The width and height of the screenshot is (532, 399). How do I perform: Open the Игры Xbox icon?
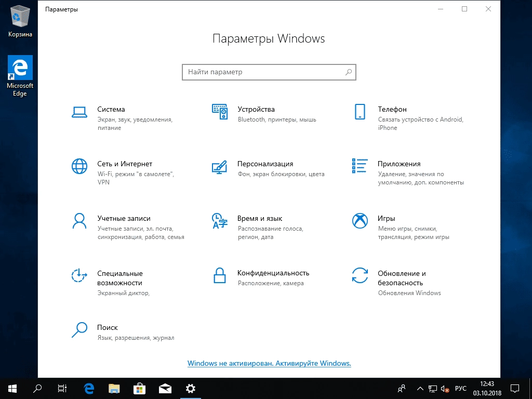360,221
